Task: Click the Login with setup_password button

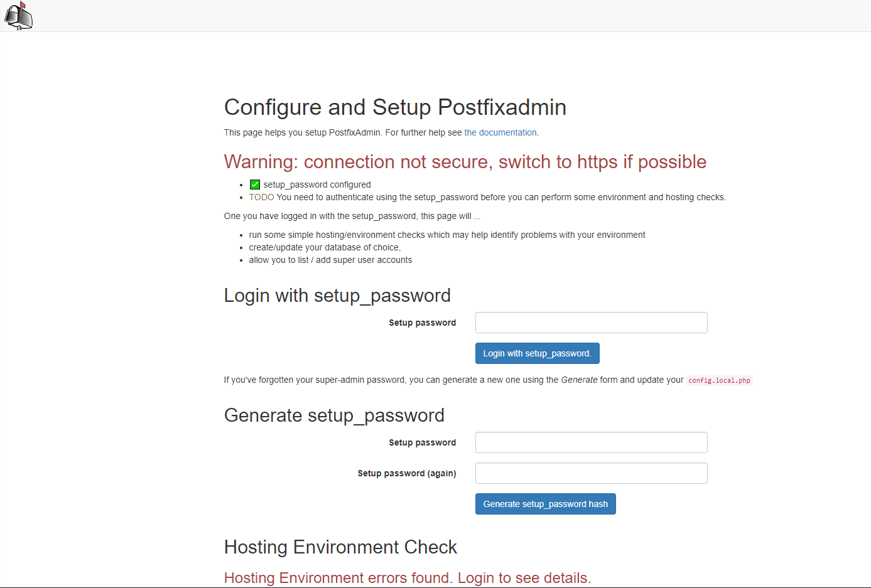Action: click(537, 353)
